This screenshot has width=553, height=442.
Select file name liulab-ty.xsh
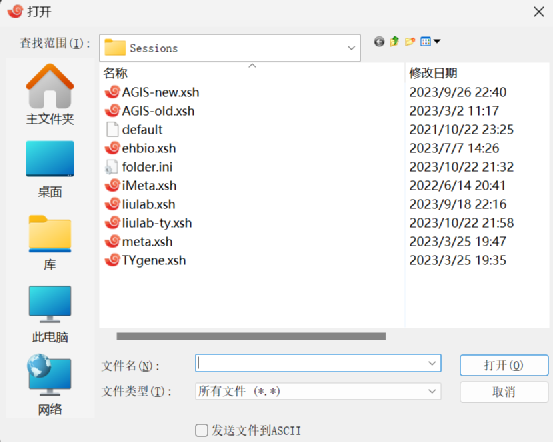coord(157,223)
